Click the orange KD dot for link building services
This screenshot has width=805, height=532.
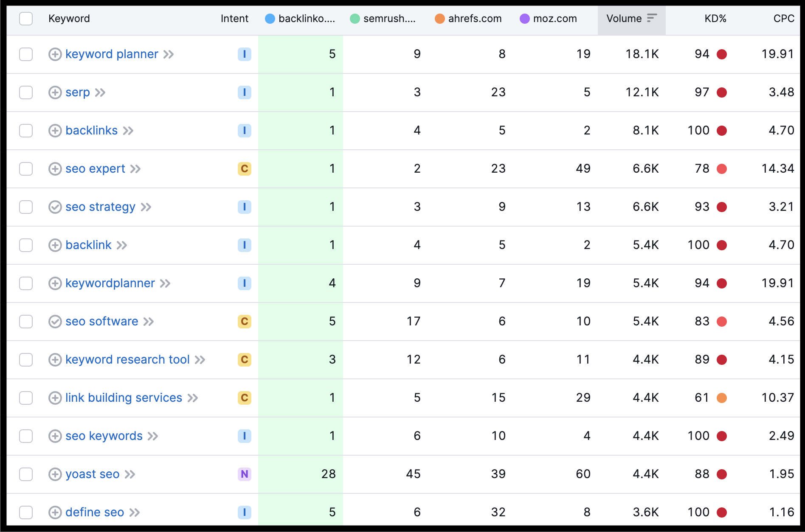click(722, 398)
